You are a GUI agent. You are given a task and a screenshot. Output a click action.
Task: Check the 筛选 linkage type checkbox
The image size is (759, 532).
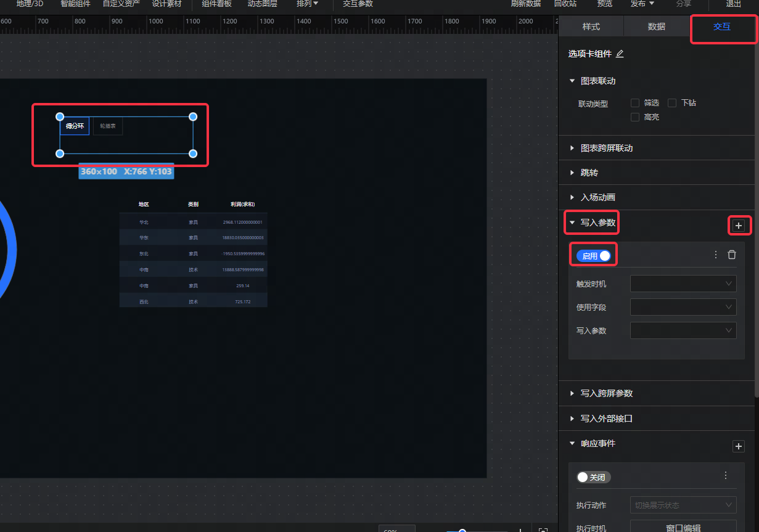click(x=635, y=103)
